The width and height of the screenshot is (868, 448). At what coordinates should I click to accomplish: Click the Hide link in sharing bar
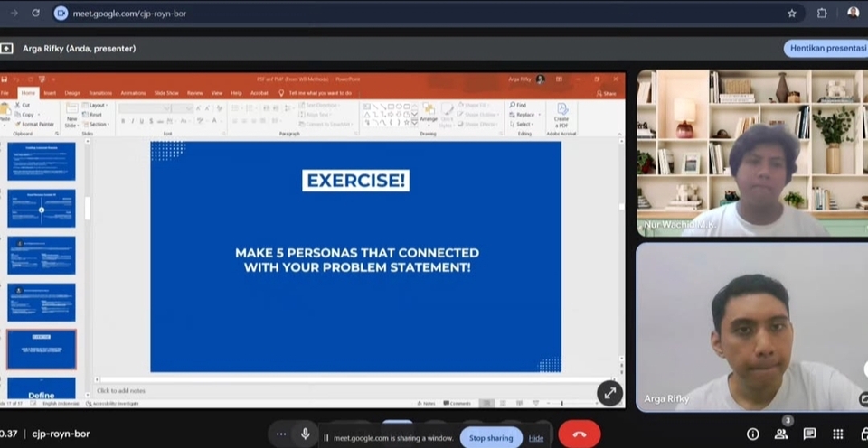pos(536,438)
